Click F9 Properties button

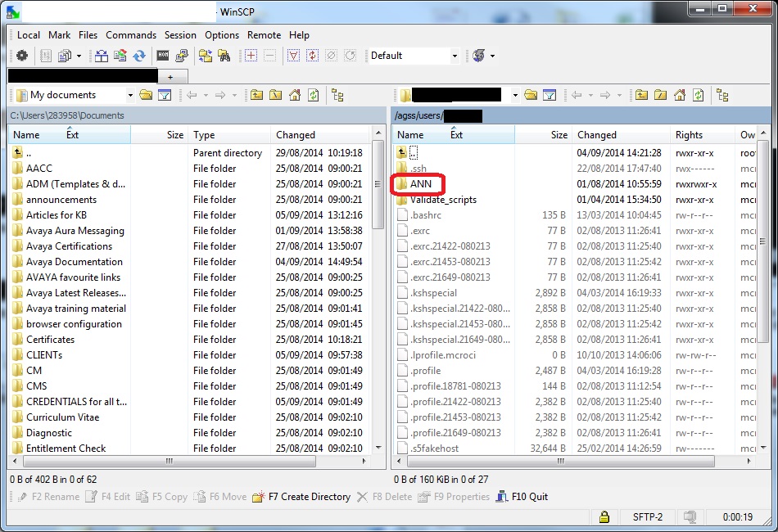pos(454,497)
